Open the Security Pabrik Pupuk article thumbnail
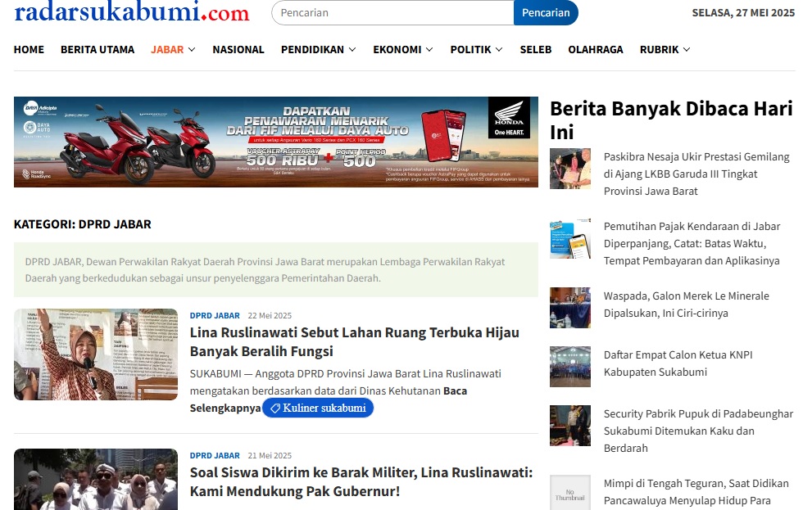The width and height of the screenshot is (812, 510). pyautogui.click(x=570, y=426)
